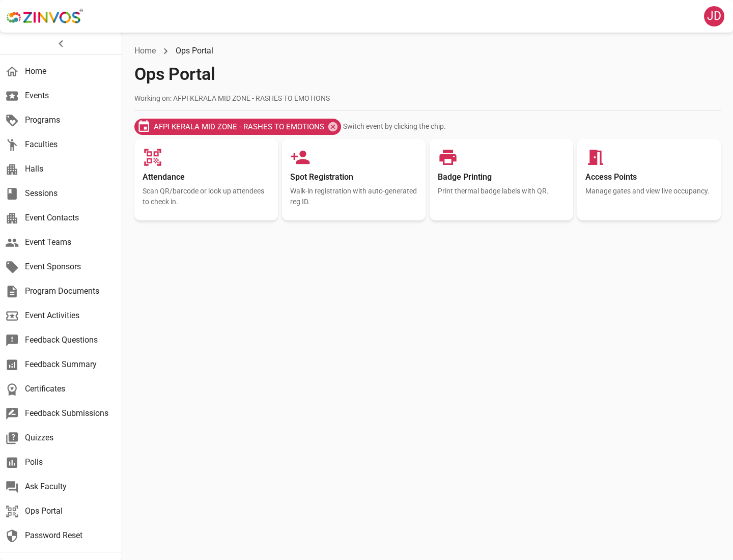The image size is (733, 560).
Task: Open Program Documents in the sidebar
Action: click(x=61, y=291)
